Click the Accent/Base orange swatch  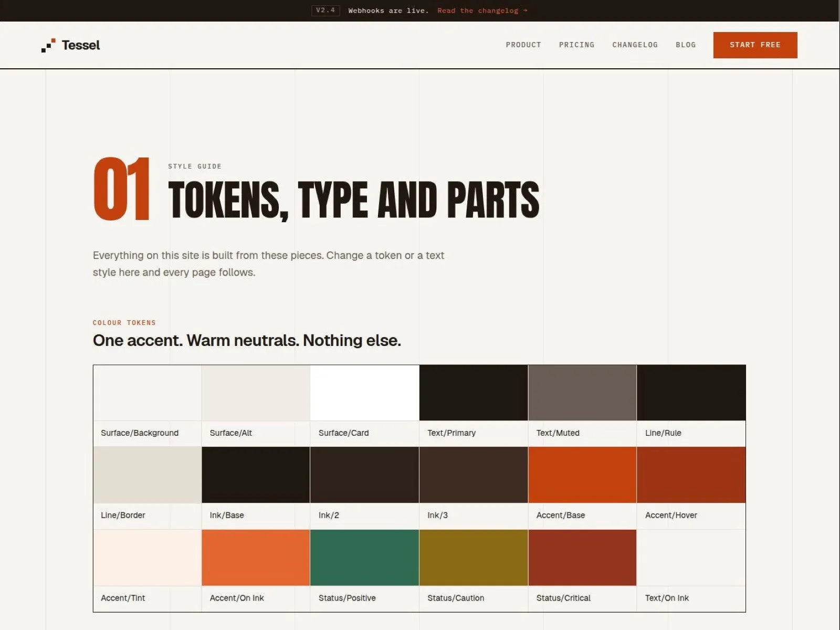(582, 475)
